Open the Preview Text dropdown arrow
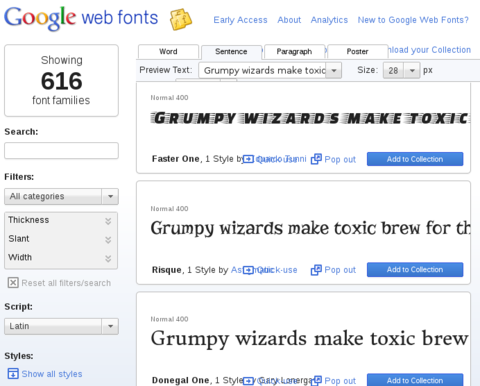Image resolution: width=480 pixels, height=386 pixels. tap(334, 71)
